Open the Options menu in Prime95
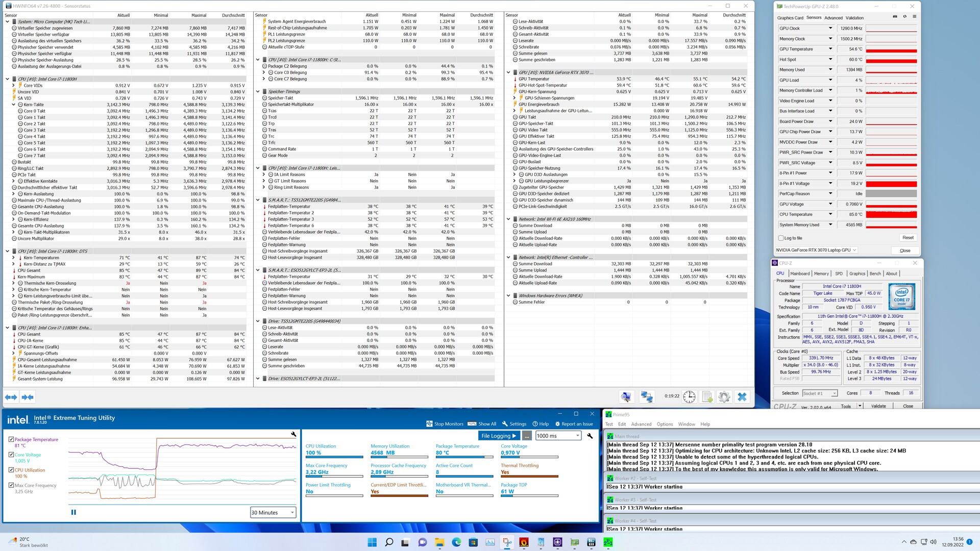Image resolution: width=980 pixels, height=551 pixels. pos(665,424)
